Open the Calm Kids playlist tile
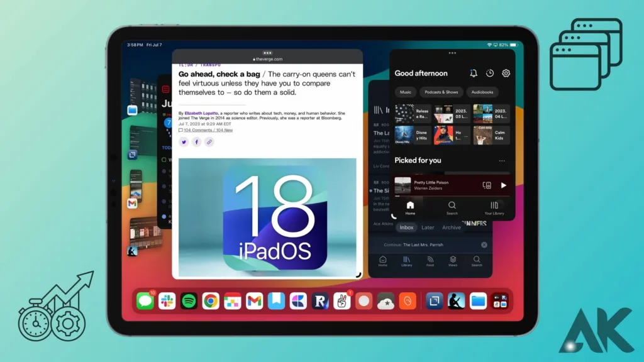The height and width of the screenshot is (362, 644). pyautogui.click(x=491, y=135)
